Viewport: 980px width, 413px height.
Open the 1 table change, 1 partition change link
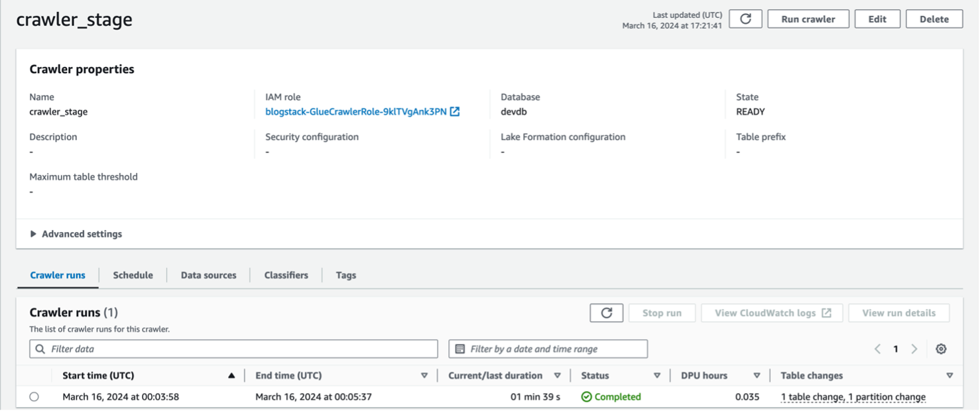853,396
